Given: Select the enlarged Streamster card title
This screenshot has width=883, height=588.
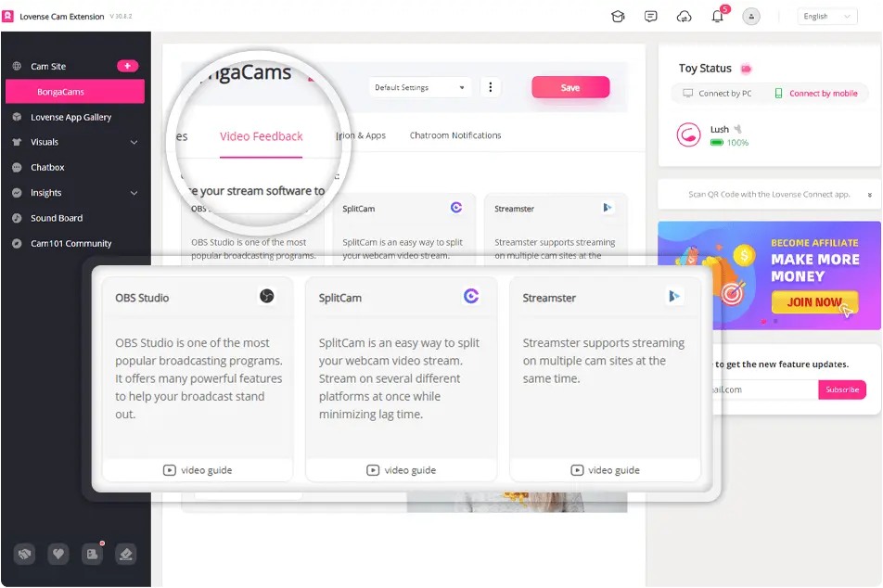Looking at the screenshot, I should 549,298.
